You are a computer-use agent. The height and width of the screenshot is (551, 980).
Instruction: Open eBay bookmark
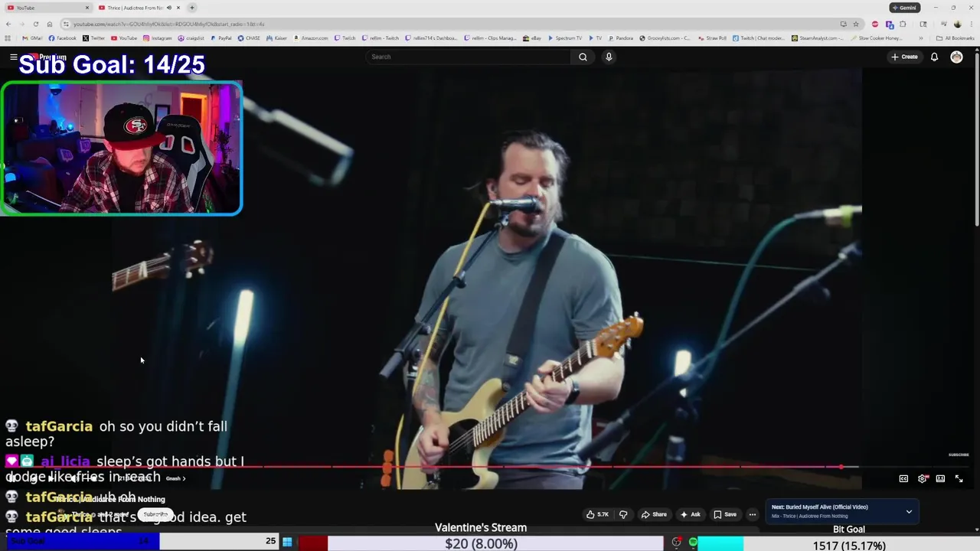[x=532, y=37]
